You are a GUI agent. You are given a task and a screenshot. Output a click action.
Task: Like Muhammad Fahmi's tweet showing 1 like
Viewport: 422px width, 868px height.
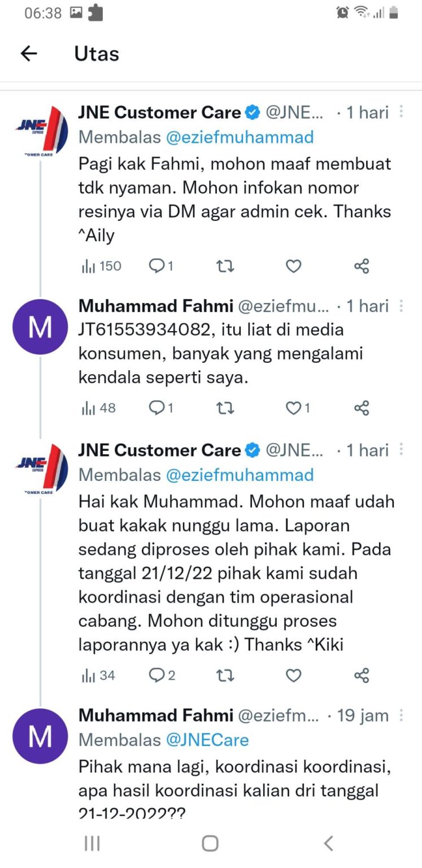pyautogui.click(x=293, y=407)
